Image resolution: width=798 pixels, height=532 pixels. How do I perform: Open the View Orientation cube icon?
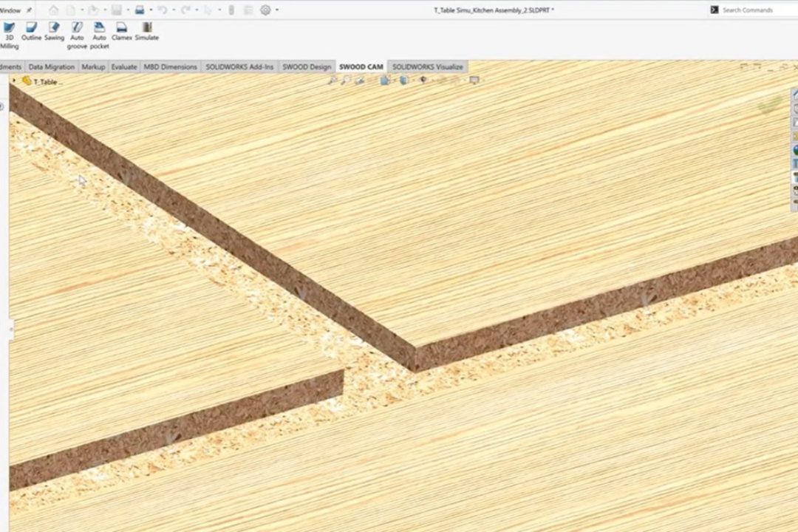[x=385, y=80]
